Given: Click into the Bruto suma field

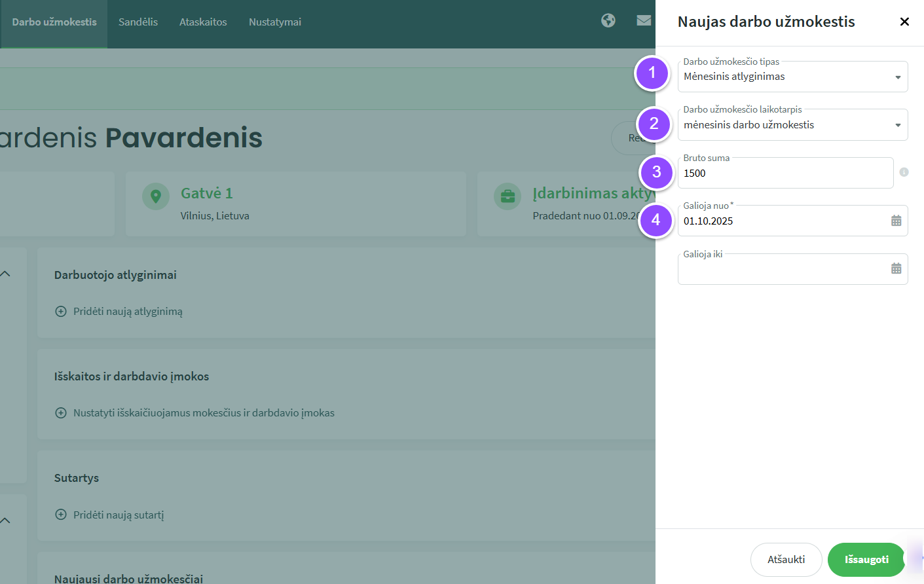Looking at the screenshot, I should (785, 173).
